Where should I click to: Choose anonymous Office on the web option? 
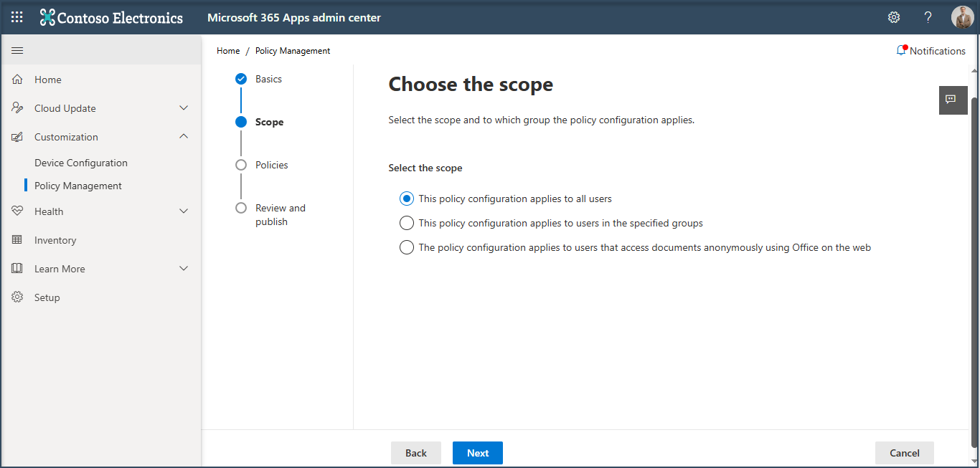[x=407, y=247]
